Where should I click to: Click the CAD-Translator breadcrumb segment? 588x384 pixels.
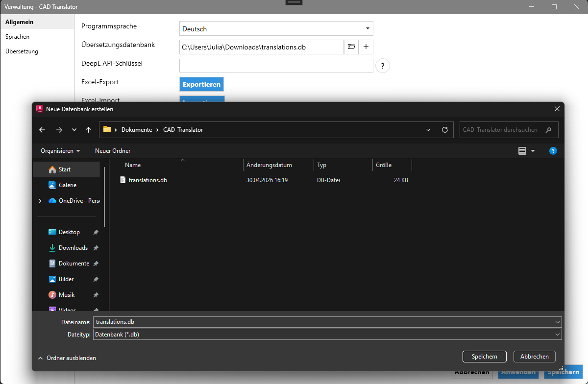(x=183, y=130)
